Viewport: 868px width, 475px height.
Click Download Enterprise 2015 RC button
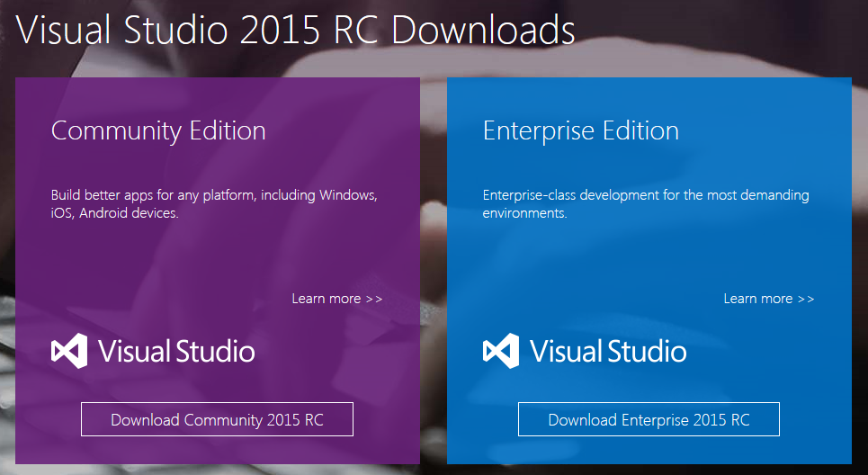pyautogui.click(x=649, y=419)
